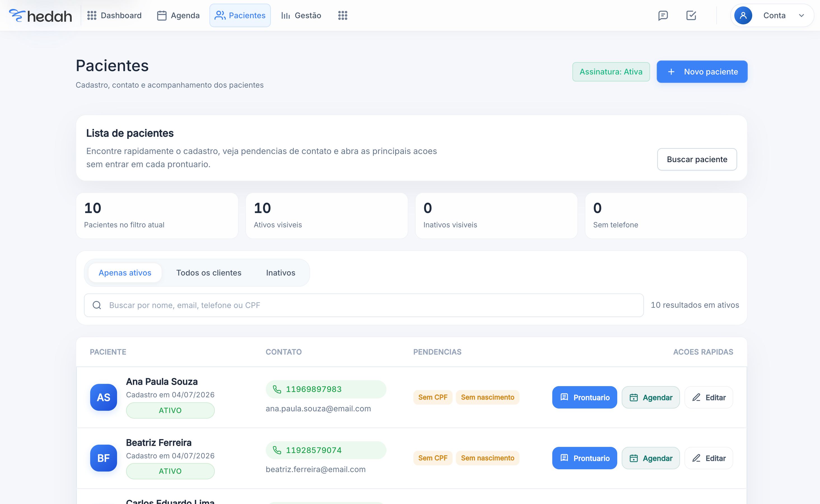Click the BF avatar for Beatriz Ferreira
This screenshot has height=504, width=820.
[x=103, y=458]
